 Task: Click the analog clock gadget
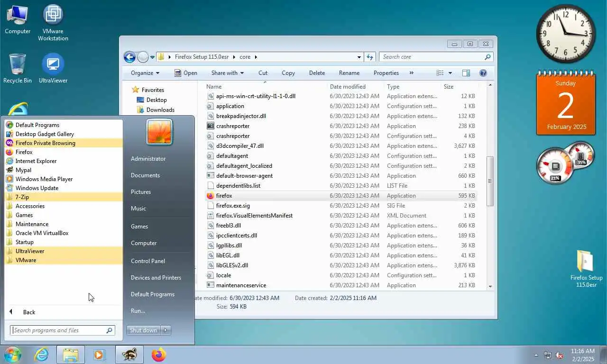click(x=566, y=34)
